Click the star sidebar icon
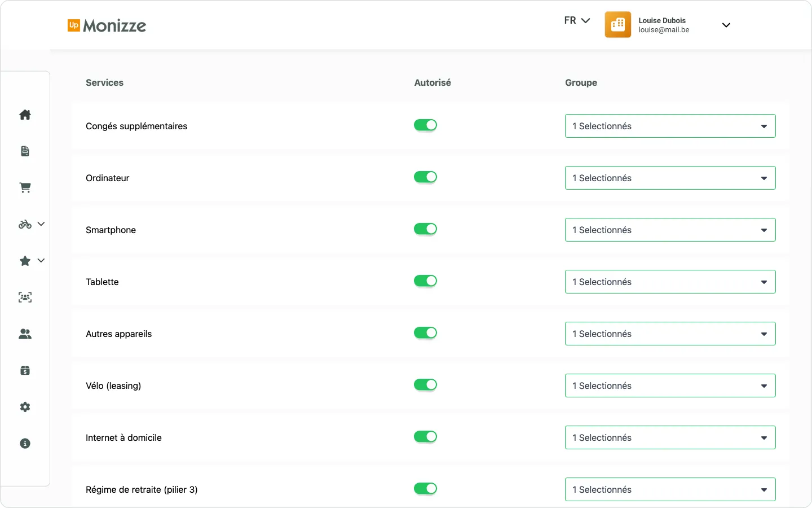 click(24, 261)
